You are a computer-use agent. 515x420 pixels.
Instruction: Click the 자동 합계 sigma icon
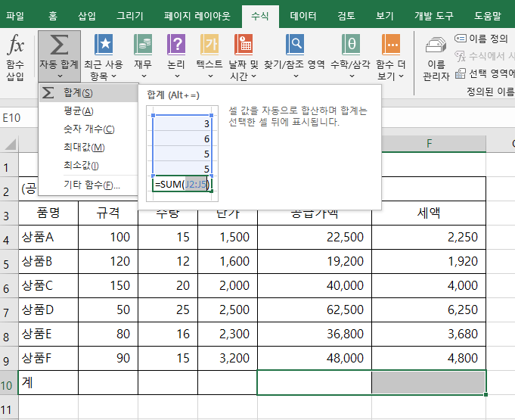(59, 45)
